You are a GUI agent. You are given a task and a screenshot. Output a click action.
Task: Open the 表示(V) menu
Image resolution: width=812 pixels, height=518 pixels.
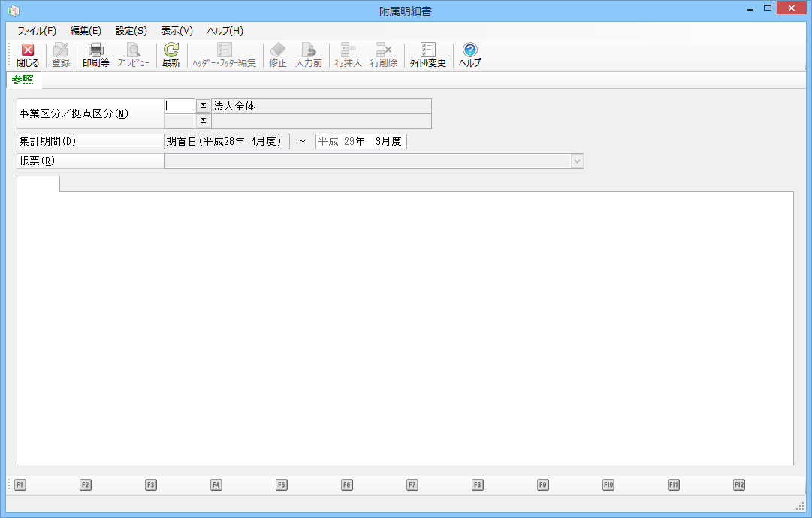click(177, 31)
